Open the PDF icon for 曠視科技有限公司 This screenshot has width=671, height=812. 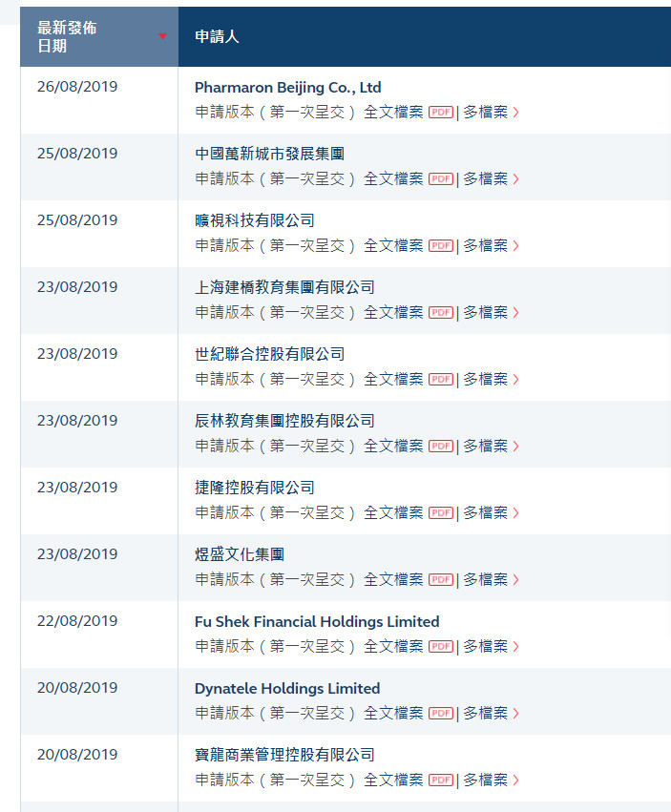click(440, 245)
